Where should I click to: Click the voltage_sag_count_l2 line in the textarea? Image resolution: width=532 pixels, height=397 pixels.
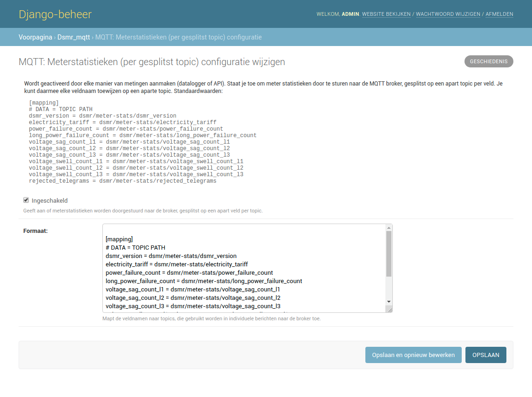point(193,298)
